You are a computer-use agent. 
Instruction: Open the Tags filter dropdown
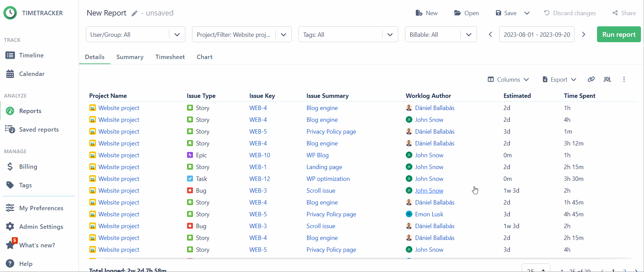pyautogui.click(x=348, y=34)
